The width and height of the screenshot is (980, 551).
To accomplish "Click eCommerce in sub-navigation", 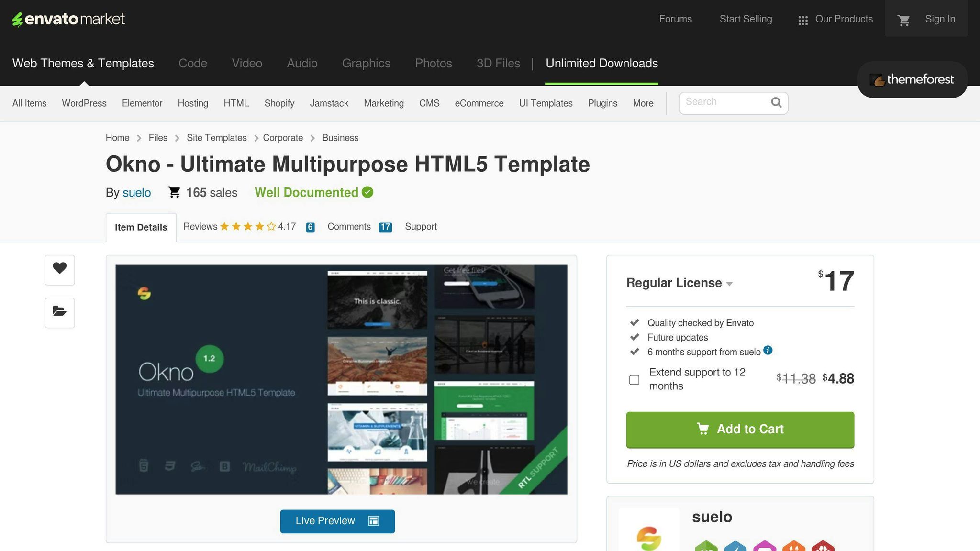I will [x=479, y=103].
